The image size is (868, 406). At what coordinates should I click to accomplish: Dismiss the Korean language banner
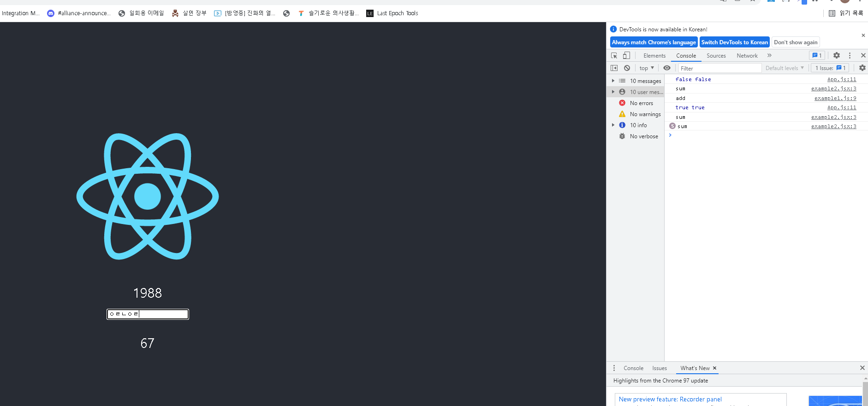click(863, 35)
